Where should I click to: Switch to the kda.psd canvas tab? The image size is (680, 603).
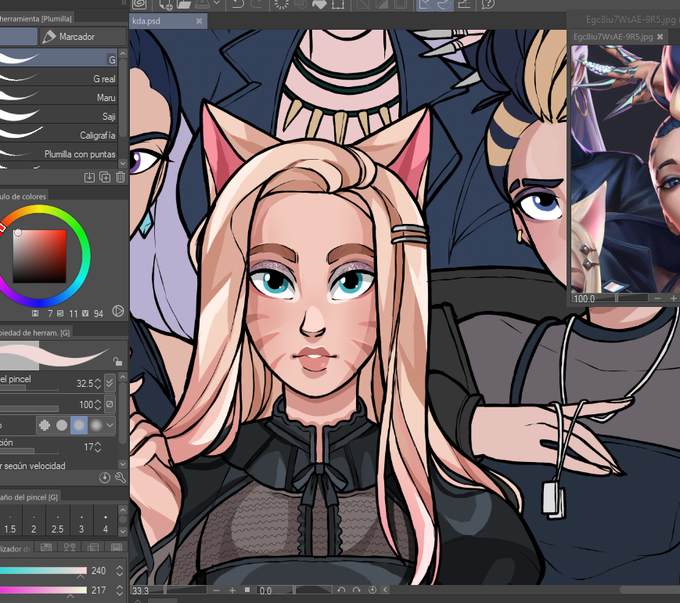[x=168, y=21]
